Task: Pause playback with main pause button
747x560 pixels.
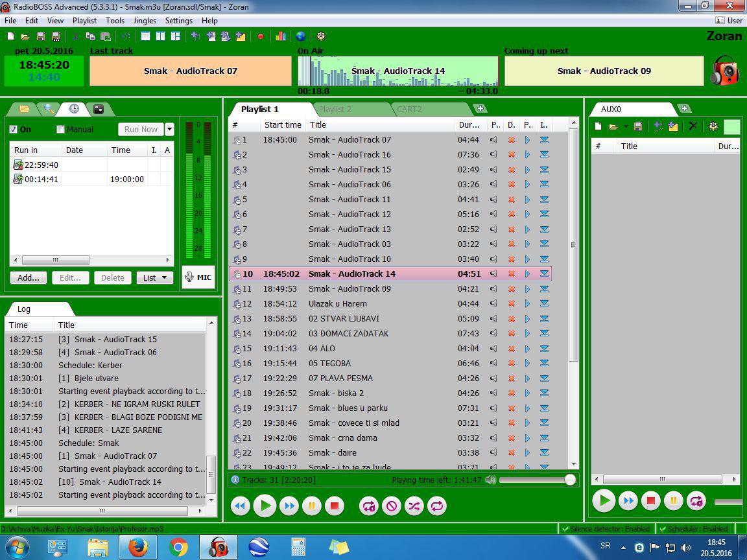Action: [x=311, y=506]
